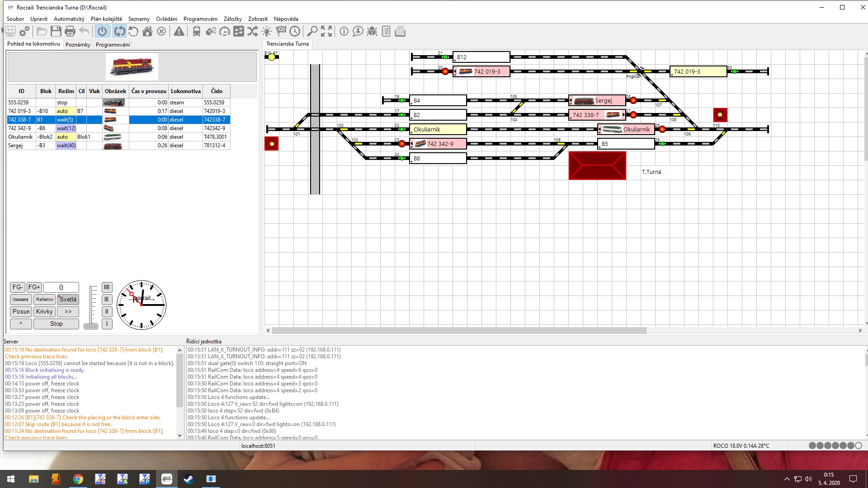Click the bug icon in toolbar
This screenshot has width=868, height=488.
372,31
